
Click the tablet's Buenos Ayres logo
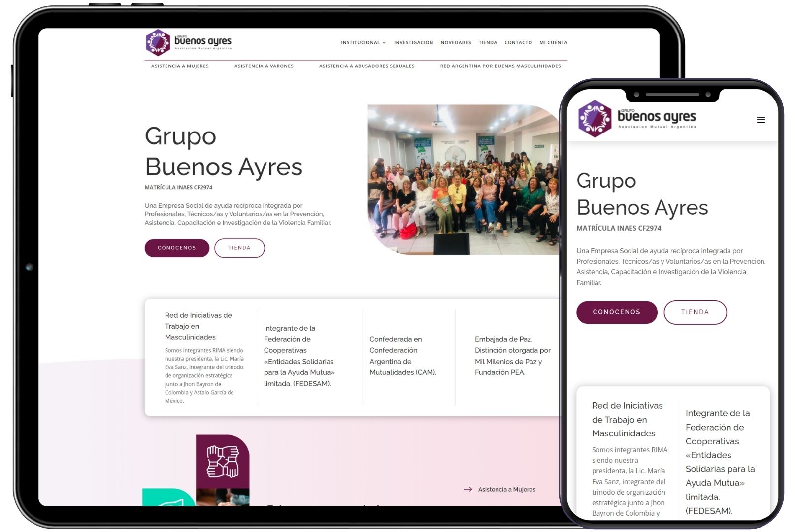point(188,42)
